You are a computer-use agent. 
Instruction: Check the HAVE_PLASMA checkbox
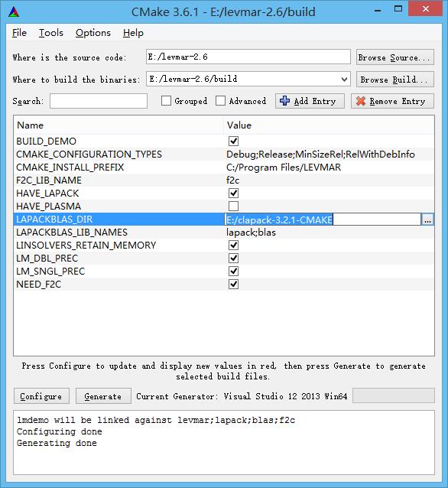[233, 206]
